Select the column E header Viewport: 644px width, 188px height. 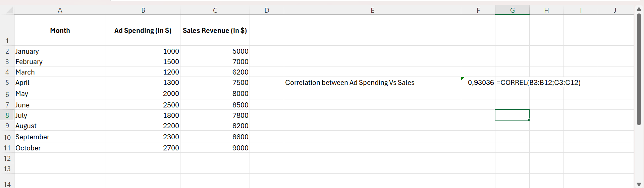pos(372,10)
